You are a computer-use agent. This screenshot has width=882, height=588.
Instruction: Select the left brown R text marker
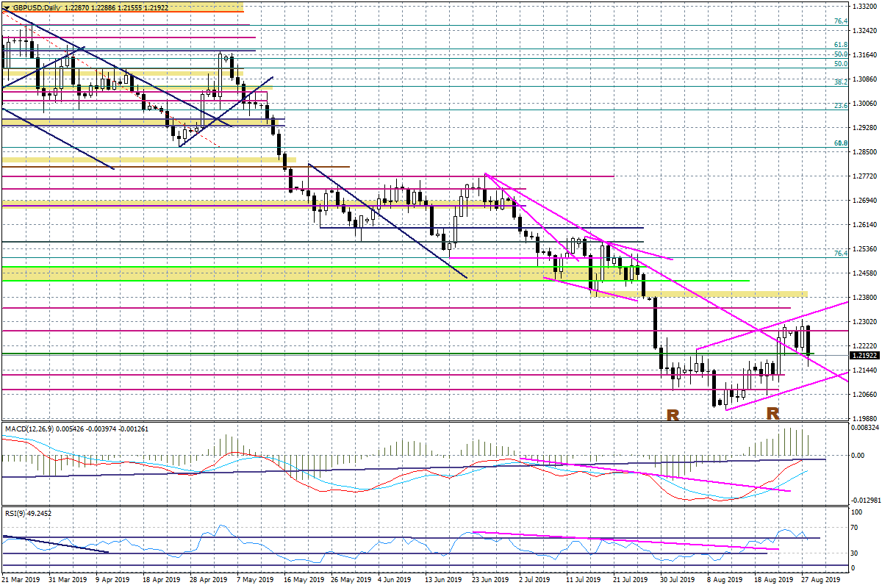[672, 415]
